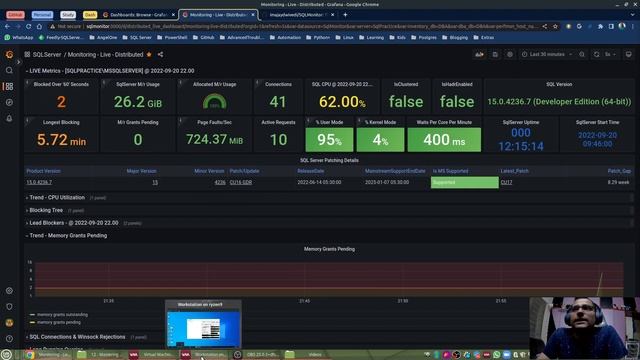This screenshot has height=360, width=640.
Task: Expand the sidebar with the arrow toggle
Action: point(18,62)
